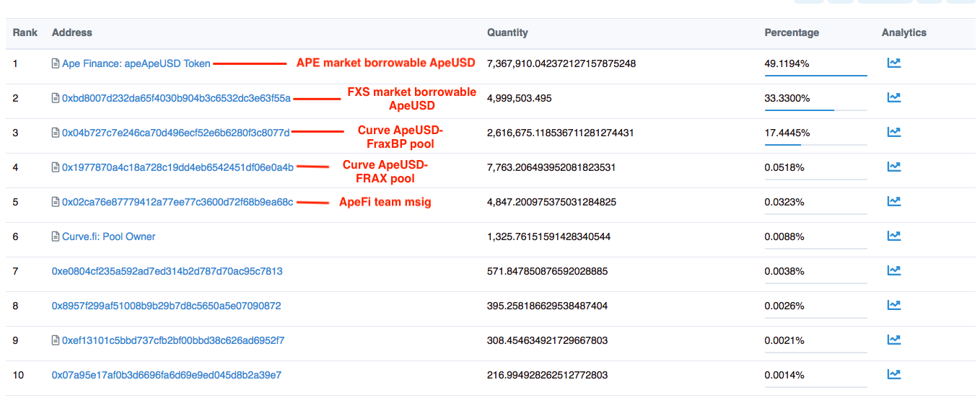Click analytics chart icon for rank 2 holder

tap(893, 97)
